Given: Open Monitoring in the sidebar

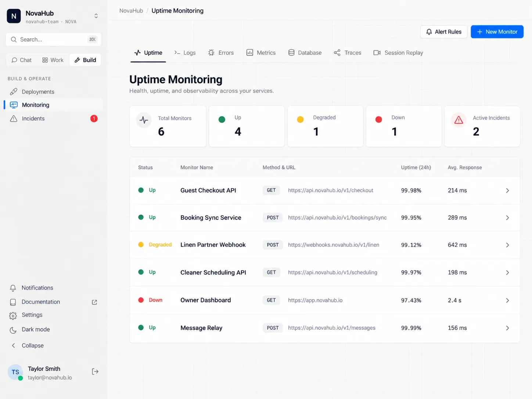Looking at the screenshot, I should pyautogui.click(x=53, y=105).
